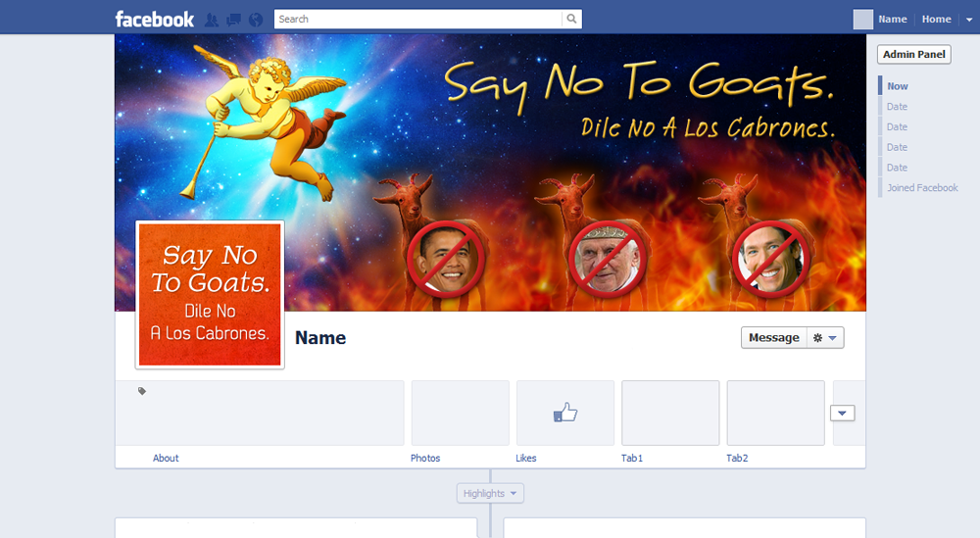Open the messages icon in top bar

tap(234, 20)
